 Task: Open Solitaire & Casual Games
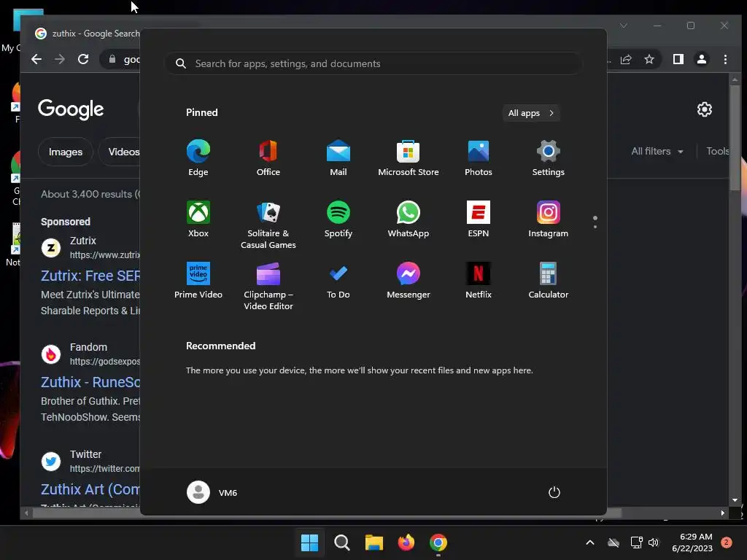268,225
